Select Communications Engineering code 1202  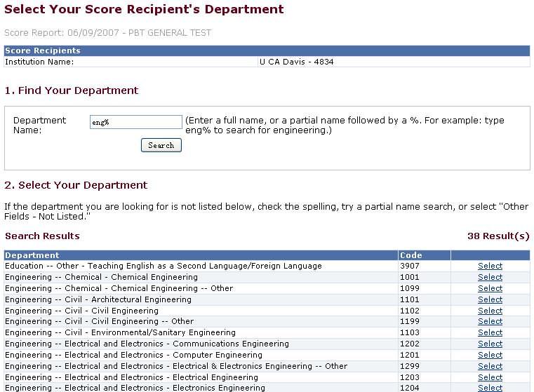490,344
